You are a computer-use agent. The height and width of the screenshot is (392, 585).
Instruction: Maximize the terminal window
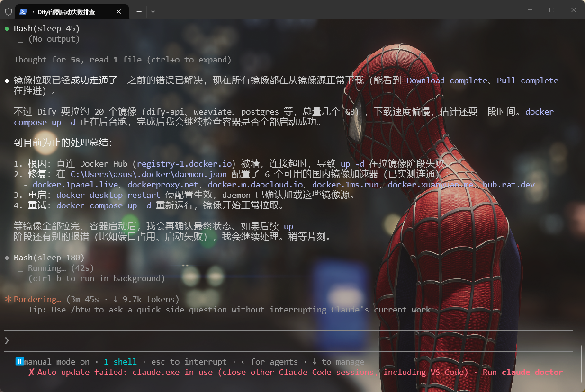[552, 10]
